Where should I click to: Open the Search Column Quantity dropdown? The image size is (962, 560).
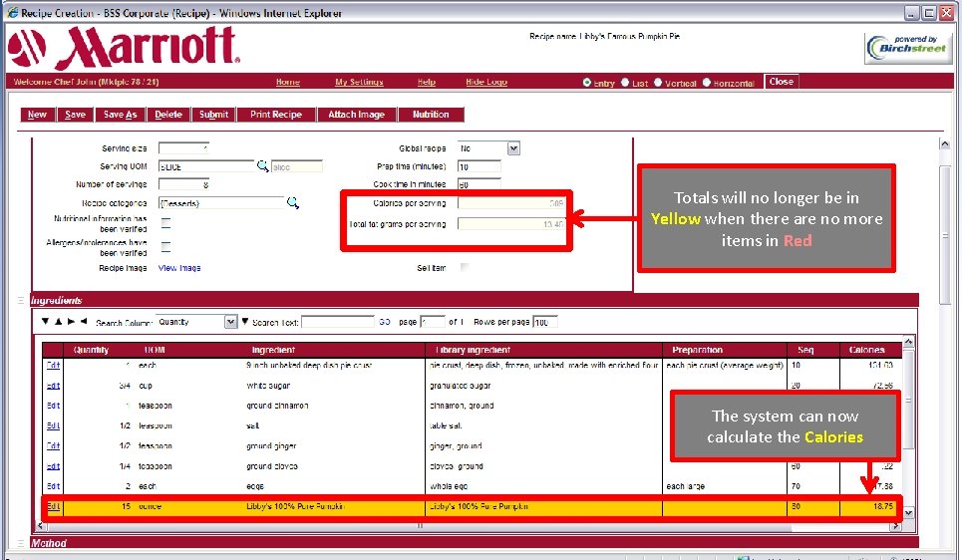point(230,322)
